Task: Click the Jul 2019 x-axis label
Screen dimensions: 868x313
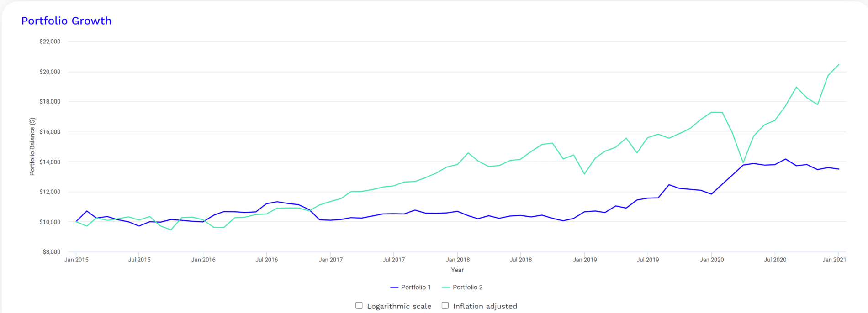Action: click(x=647, y=260)
